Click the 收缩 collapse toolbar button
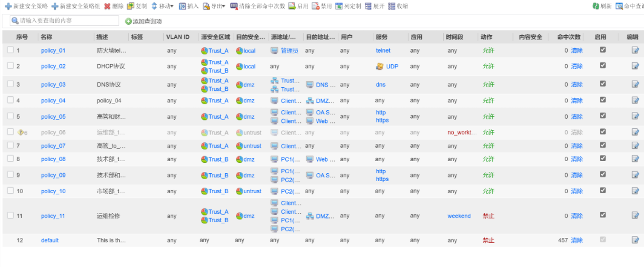 coord(398,6)
